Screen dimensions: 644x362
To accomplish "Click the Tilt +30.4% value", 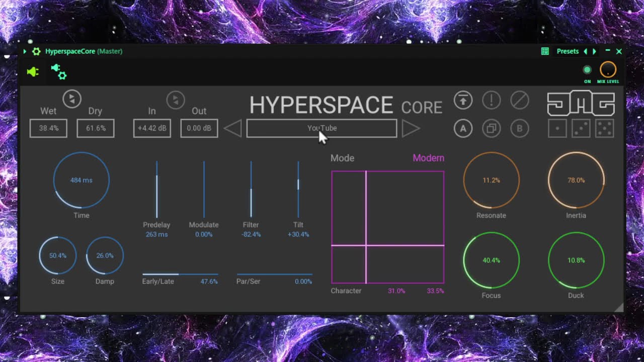I will tap(298, 235).
